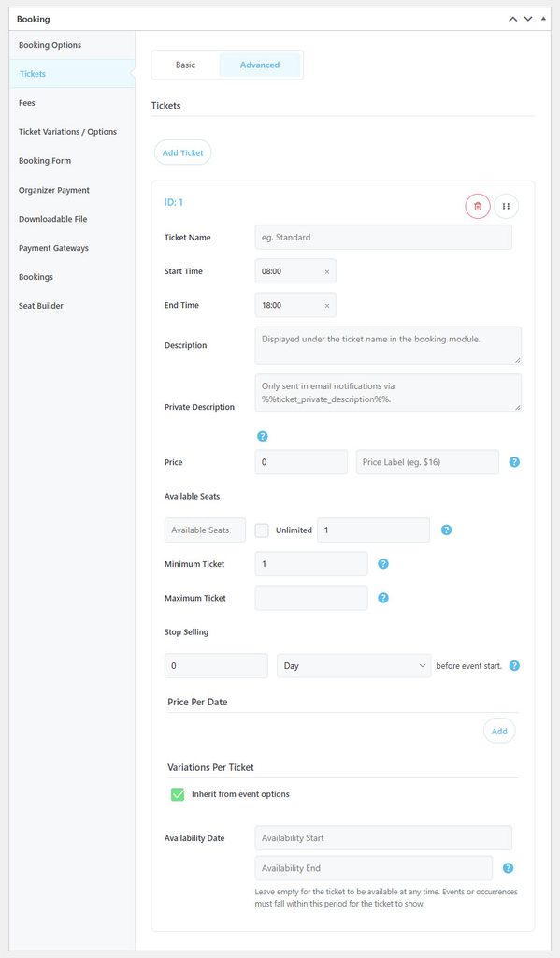Move Booking panel up with arrow
This screenshot has width=560, height=958.
(x=513, y=19)
